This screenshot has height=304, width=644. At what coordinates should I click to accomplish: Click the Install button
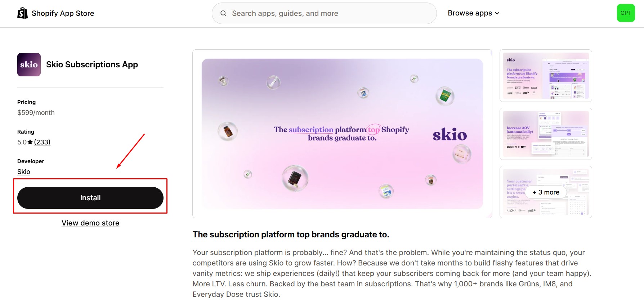pyautogui.click(x=90, y=197)
